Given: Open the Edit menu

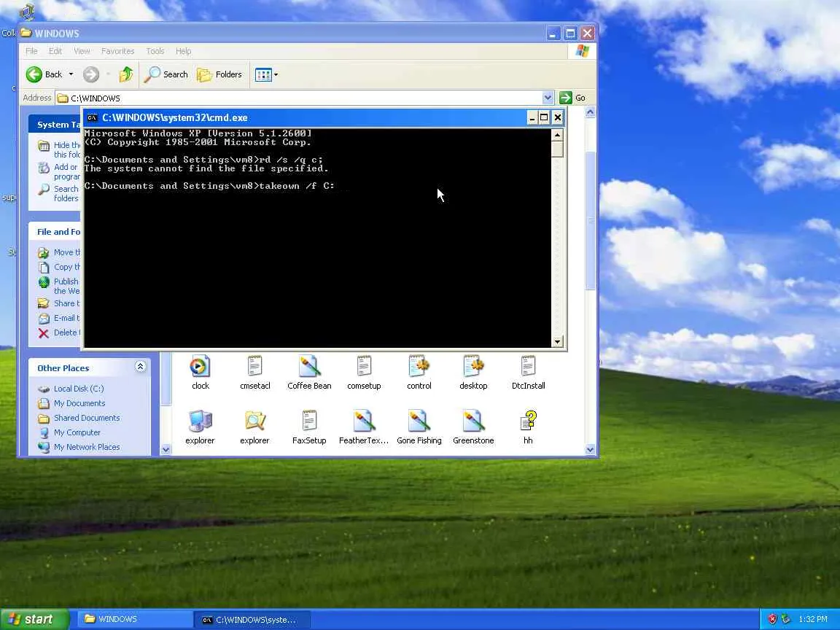Looking at the screenshot, I should [55, 51].
